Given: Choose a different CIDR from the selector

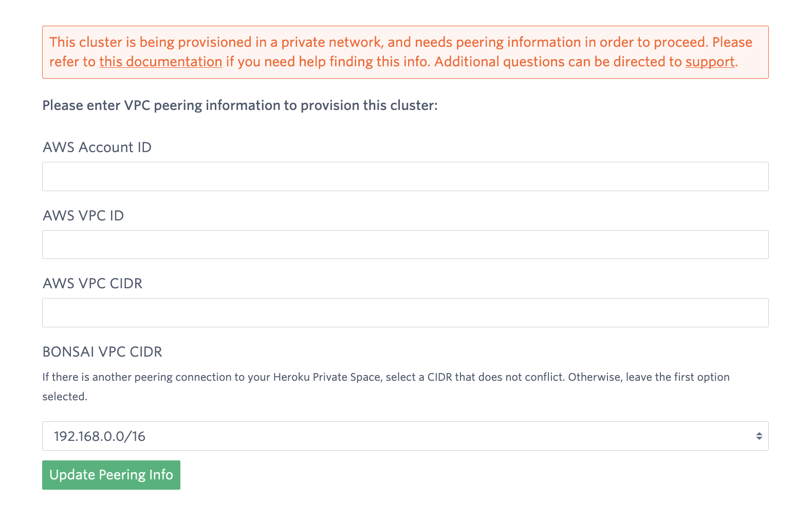Looking at the screenshot, I should (x=405, y=436).
